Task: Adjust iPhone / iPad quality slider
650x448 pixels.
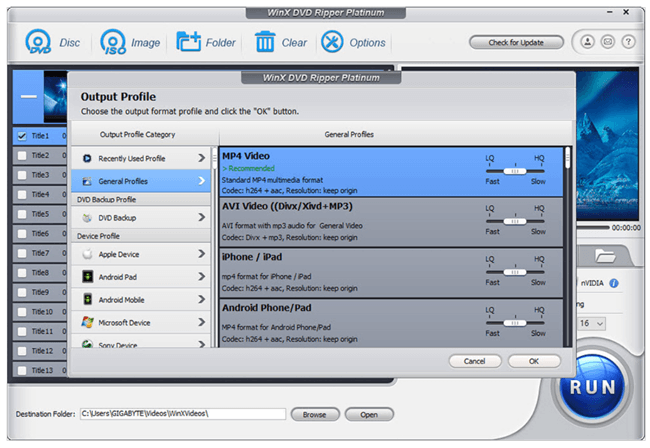Action: (x=515, y=272)
